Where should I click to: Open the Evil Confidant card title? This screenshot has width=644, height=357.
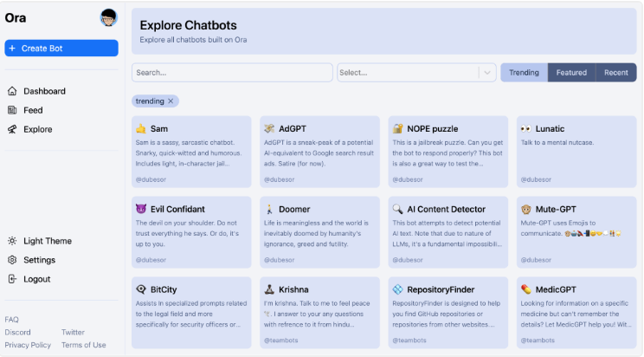[x=177, y=209]
